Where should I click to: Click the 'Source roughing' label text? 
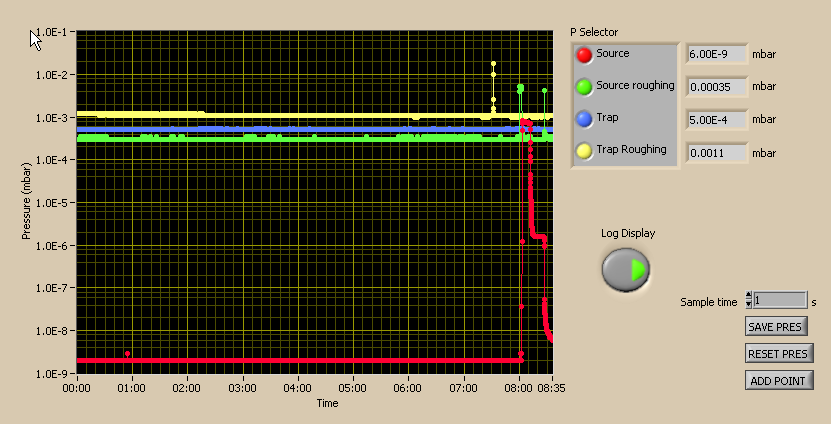click(635, 85)
